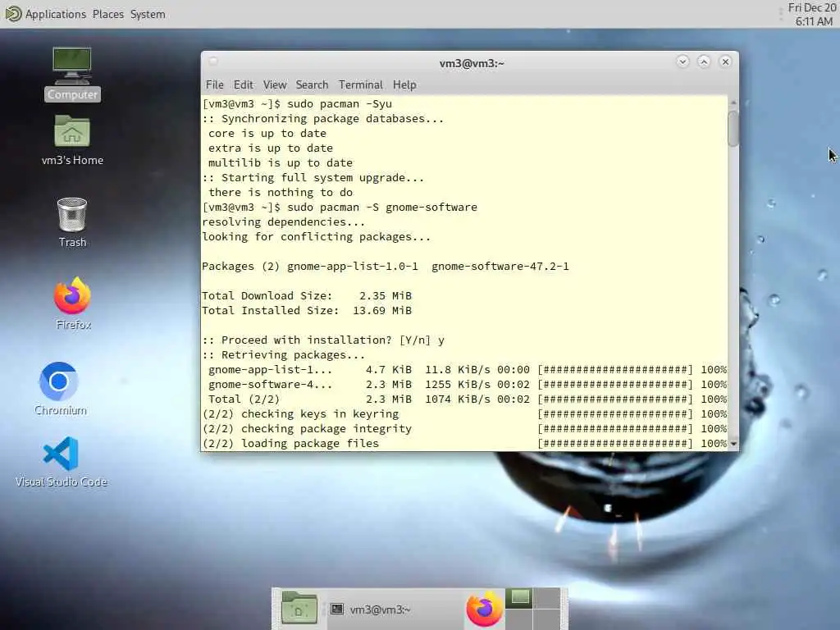Close the terminal window

(x=725, y=62)
